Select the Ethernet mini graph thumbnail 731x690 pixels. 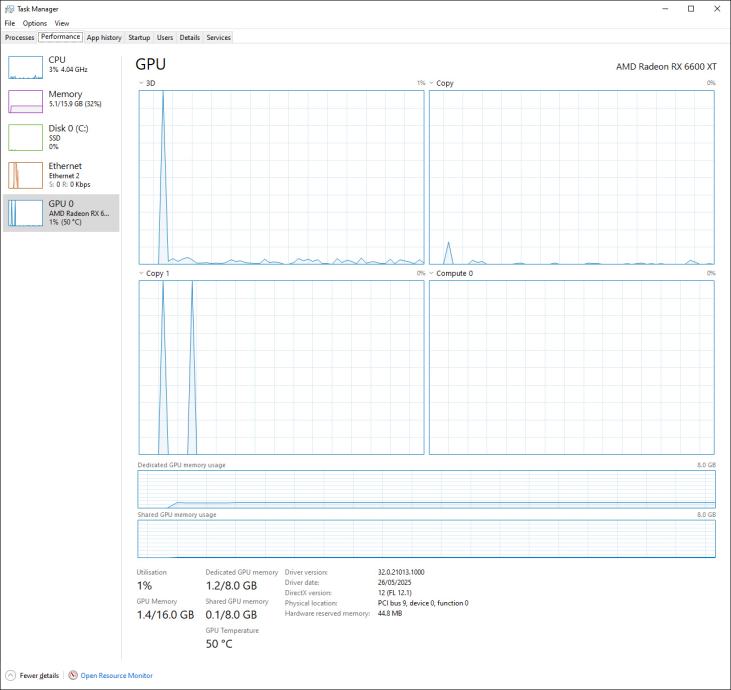click(x=26, y=175)
